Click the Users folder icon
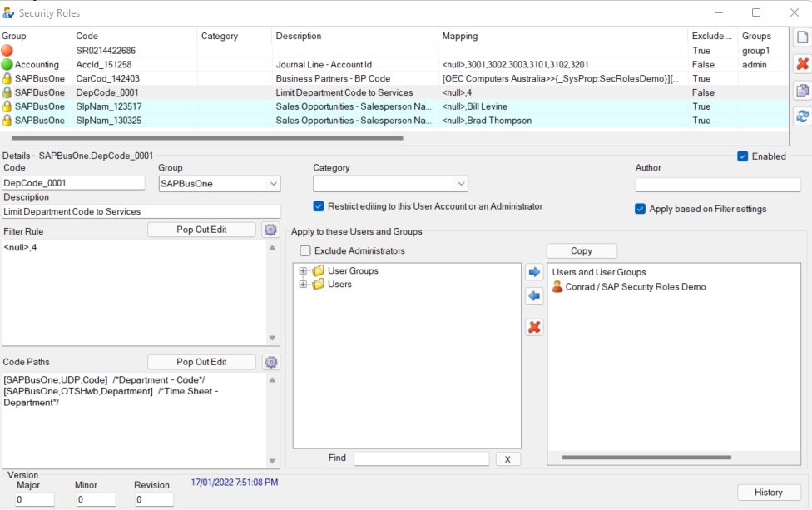Viewport: 812px width, 510px height. [x=319, y=284]
